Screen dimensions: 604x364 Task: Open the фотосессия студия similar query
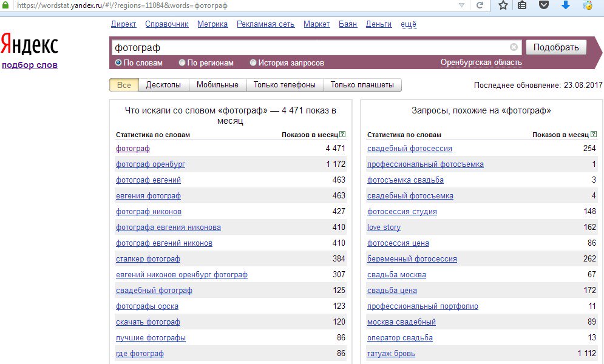point(402,212)
